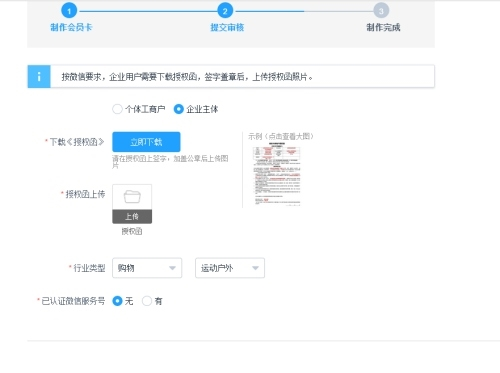Choose 无 for 已认证微信服务号

pos(117,301)
